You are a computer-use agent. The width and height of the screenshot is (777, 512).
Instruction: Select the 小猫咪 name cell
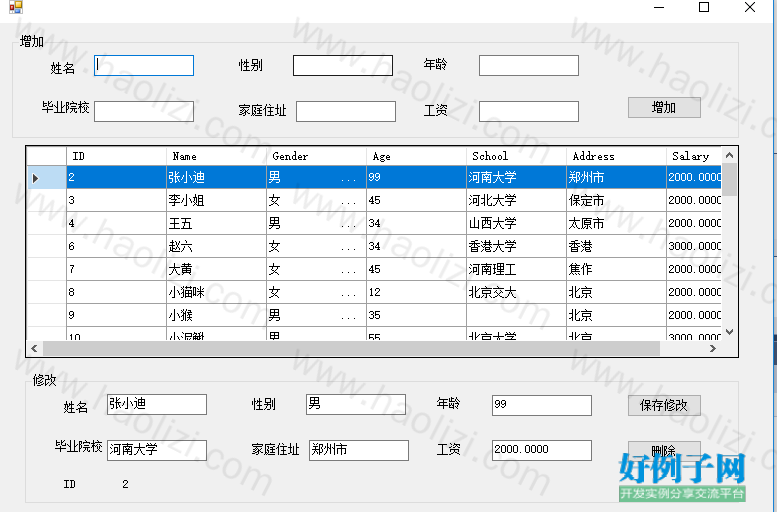click(217, 292)
